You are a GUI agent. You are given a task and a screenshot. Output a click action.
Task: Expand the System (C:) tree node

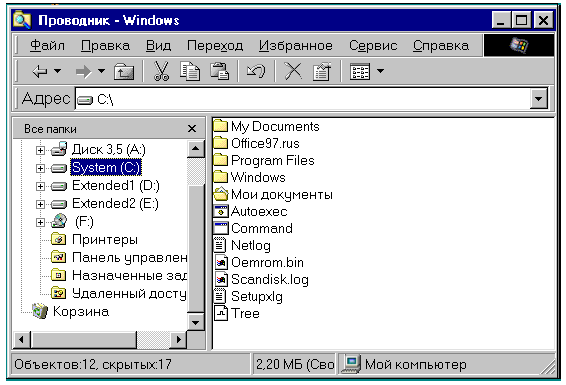coord(40,168)
